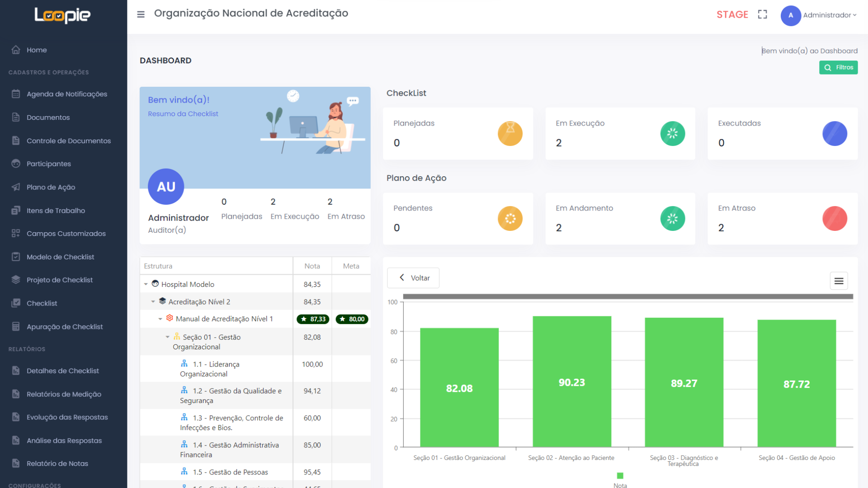The width and height of the screenshot is (868, 488).
Task: Click the green Filtros button
Action: (x=838, y=67)
